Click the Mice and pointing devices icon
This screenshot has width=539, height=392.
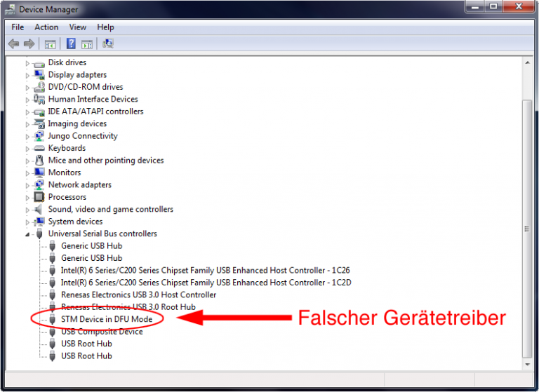(x=39, y=161)
